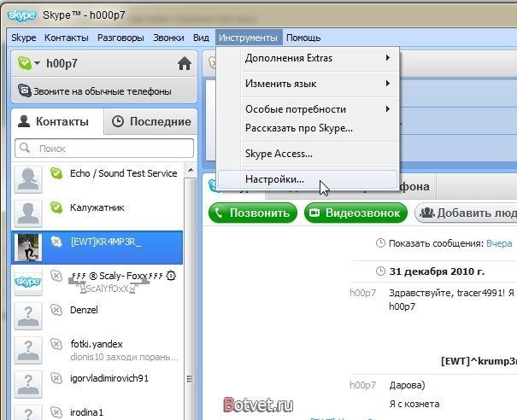
Task: Click the contact list scrollbar thumb
Action: [191, 298]
